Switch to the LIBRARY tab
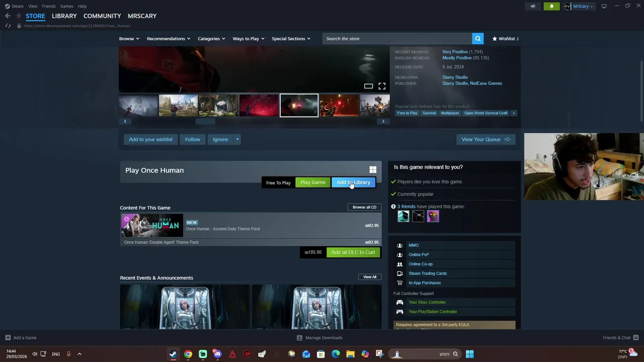Viewport: 644px width, 362px height. pyautogui.click(x=64, y=16)
